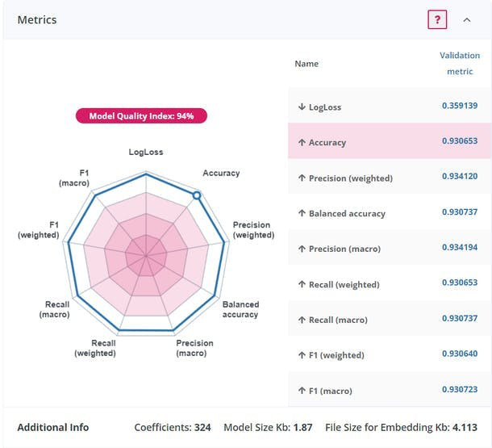Screen dimensions: 492x448
Task: Select the F1 (weighted) row
Action: (387, 355)
